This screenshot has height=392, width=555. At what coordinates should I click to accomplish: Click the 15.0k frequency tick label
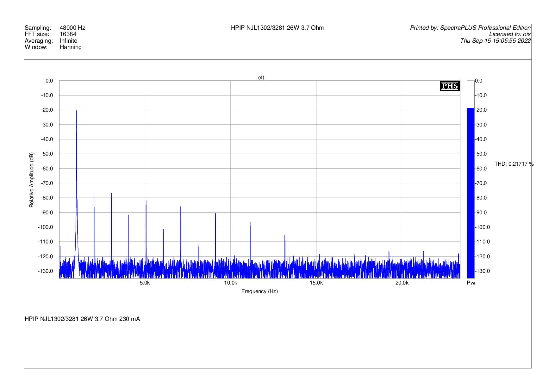(316, 283)
